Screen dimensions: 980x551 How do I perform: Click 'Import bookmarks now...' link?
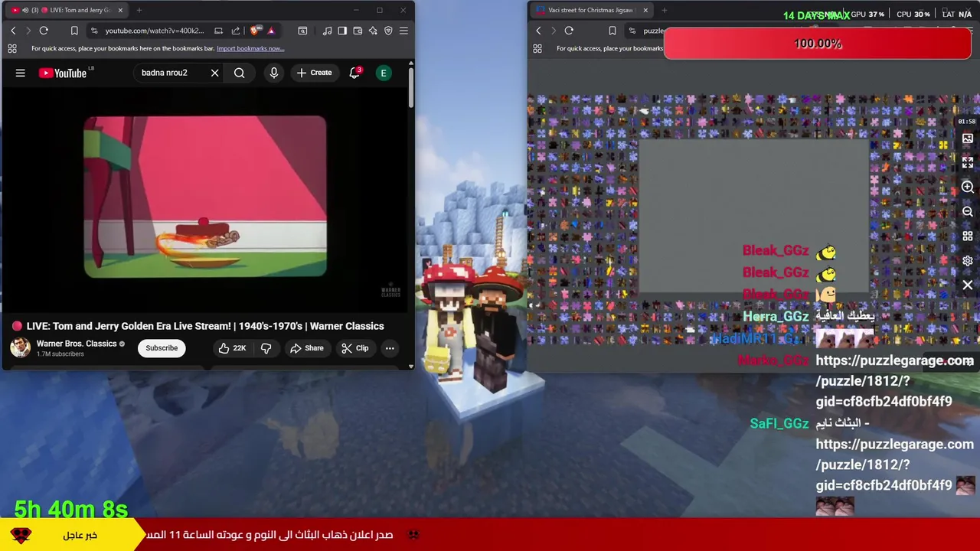pyautogui.click(x=250, y=48)
